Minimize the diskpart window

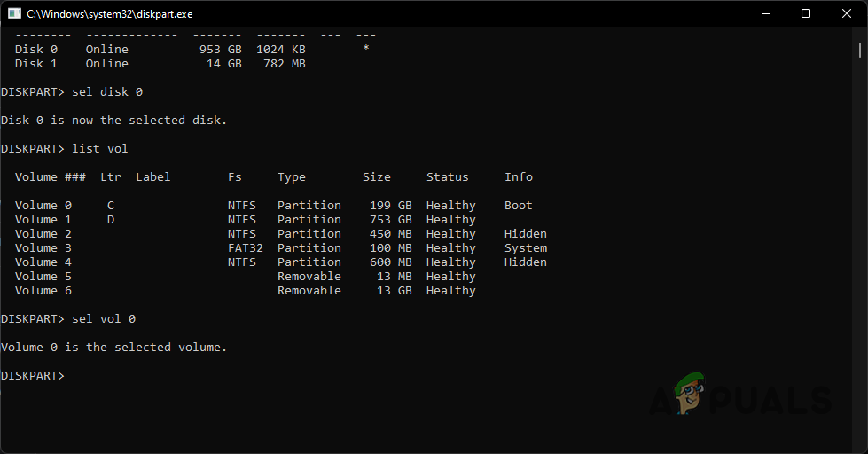[764, 14]
